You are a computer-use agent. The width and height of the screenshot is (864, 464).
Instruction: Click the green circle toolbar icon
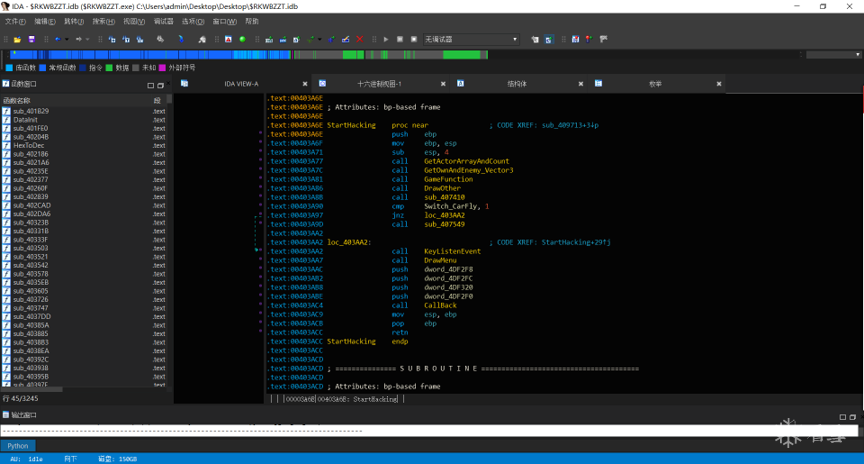pyautogui.click(x=242, y=40)
